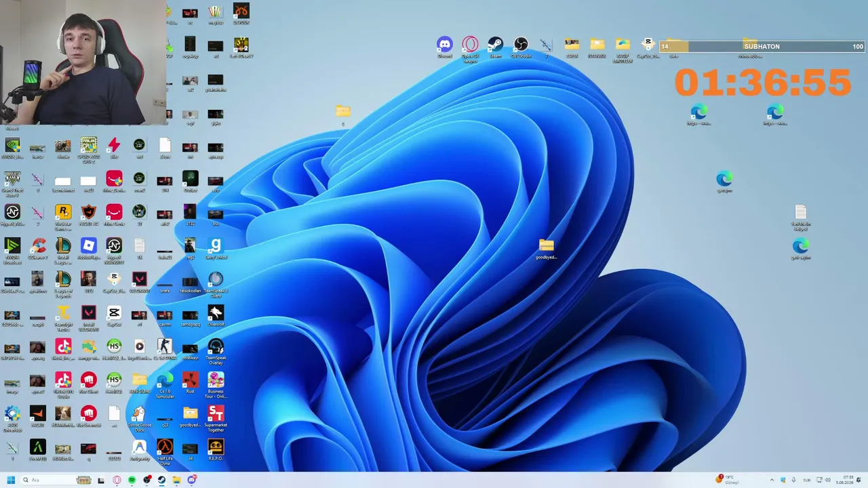Select the R.E.P.O. game shortcut

216,450
